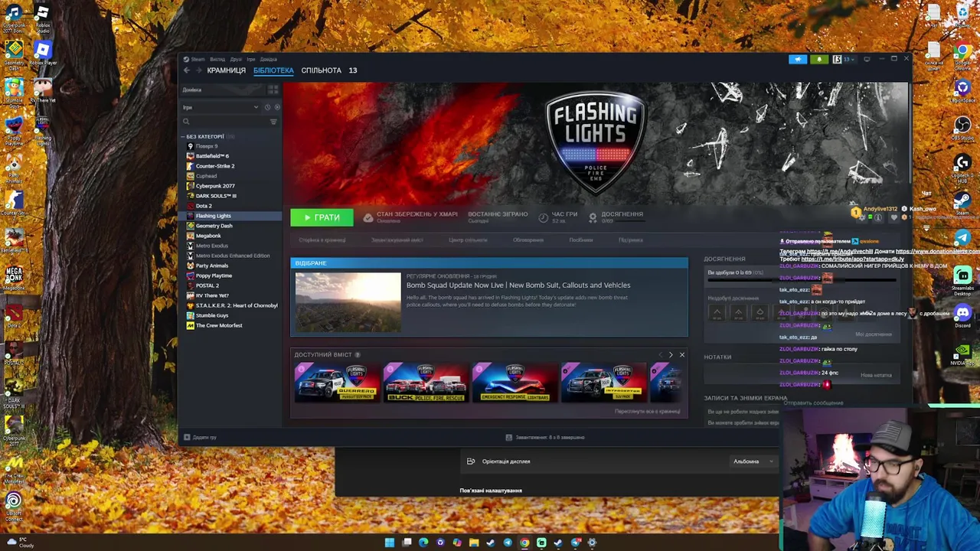This screenshot has height=551, width=980.
Task: Click Переглянути все в крамниці link
Action: (x=647, y=412)
